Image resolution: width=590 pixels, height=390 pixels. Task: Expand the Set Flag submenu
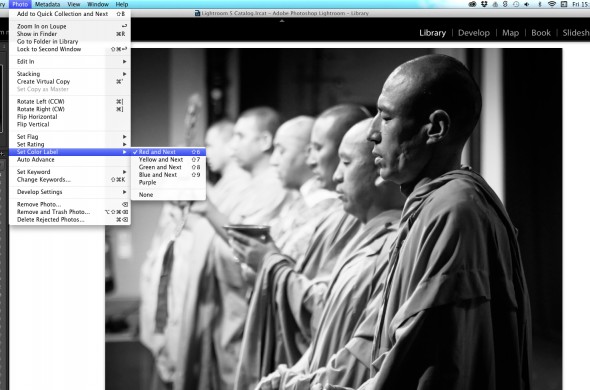pos(70,137)
